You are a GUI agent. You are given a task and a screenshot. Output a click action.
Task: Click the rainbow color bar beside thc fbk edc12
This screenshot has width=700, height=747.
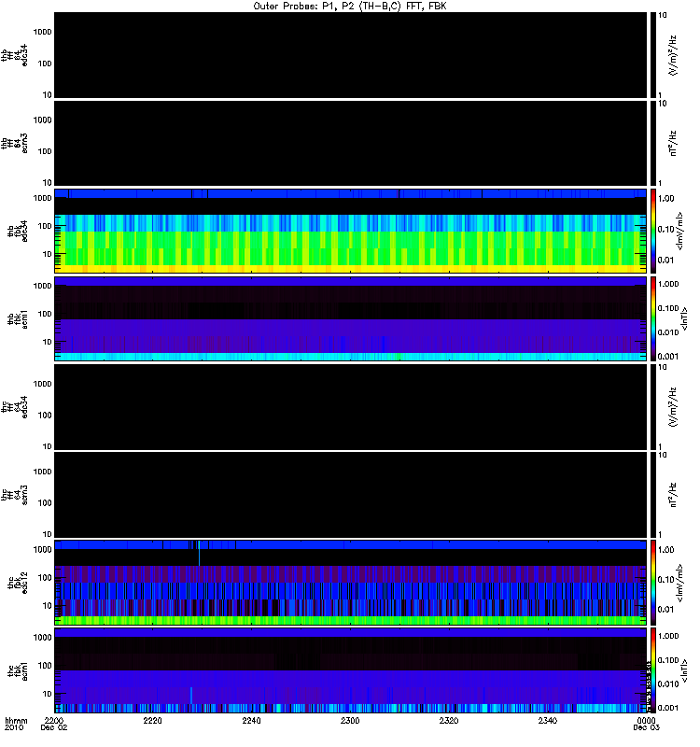[653, 582]
